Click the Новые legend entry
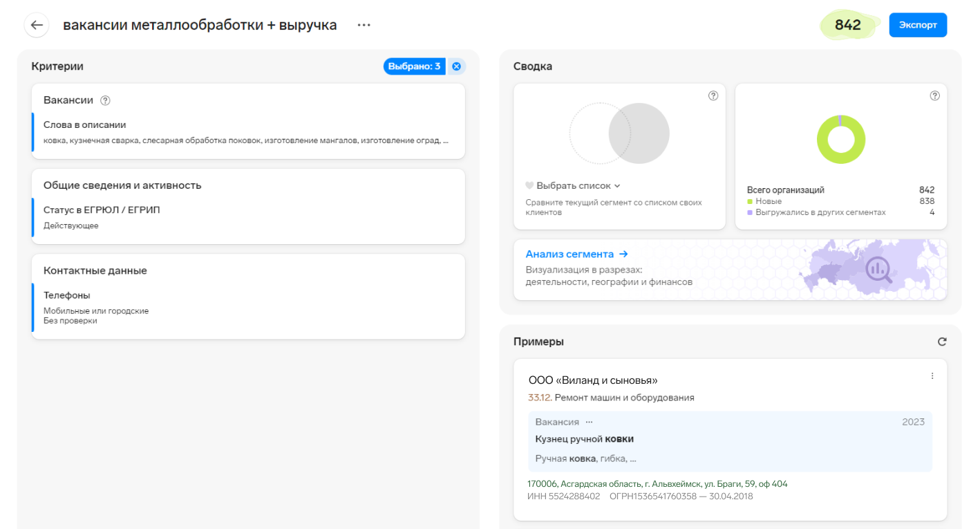 769,201
